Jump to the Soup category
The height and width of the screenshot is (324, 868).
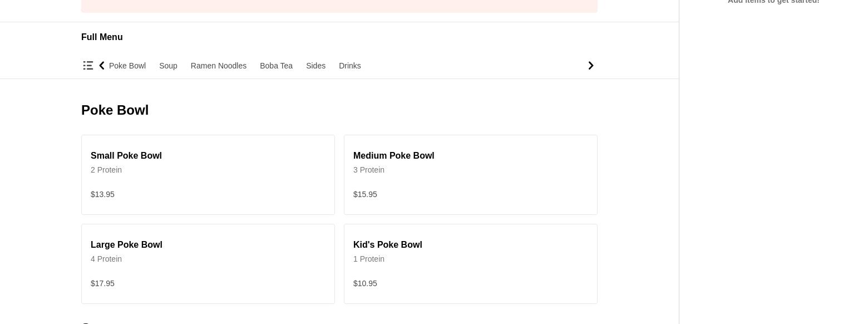click(168, 66)
